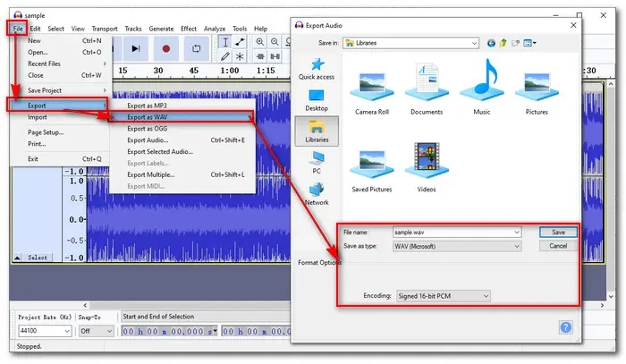
Task: Toggle the Loop button in transport toolbar
Action: [197, 48]
